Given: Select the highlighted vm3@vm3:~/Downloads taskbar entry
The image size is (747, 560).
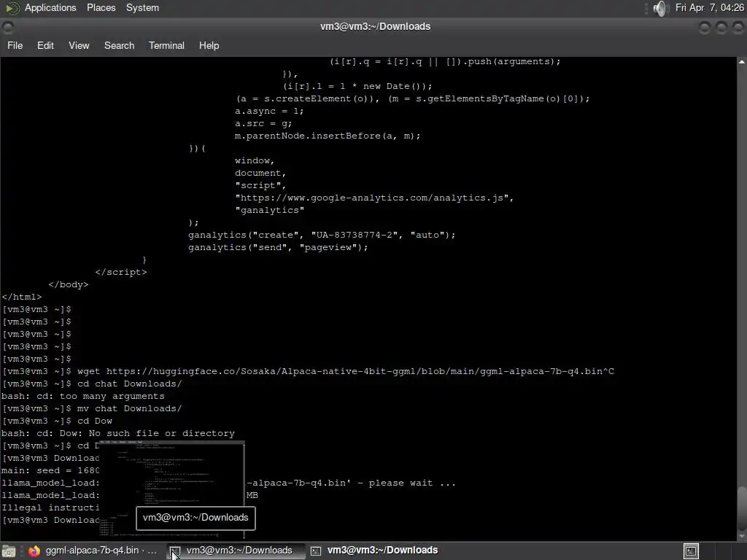Looking at the screenshot, I should point(236,551).
